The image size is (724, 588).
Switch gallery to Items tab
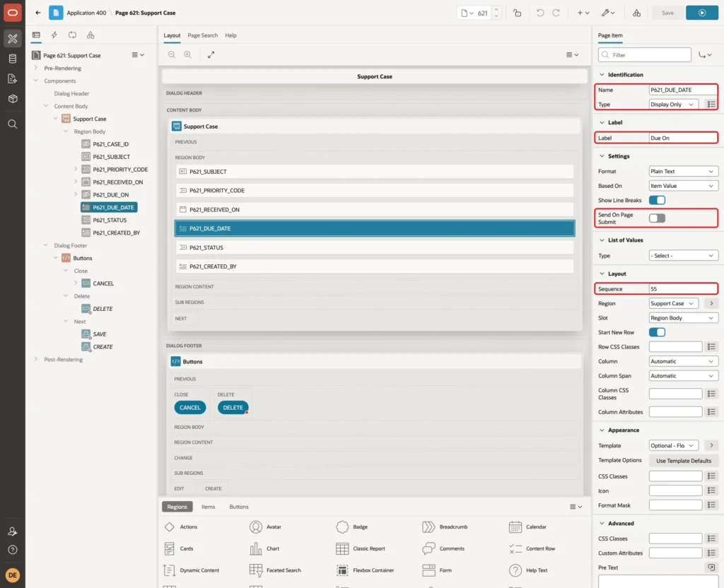[209, 507]
